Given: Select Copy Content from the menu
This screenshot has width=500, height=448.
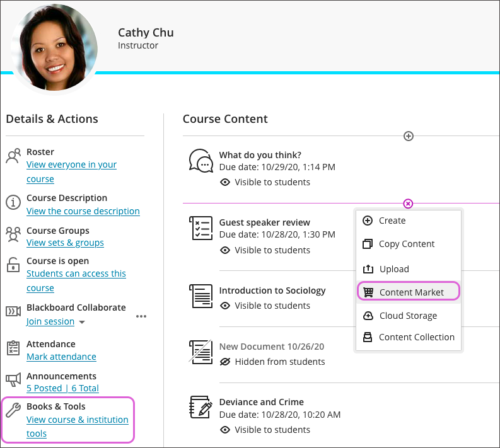Looking at the screenshot, I should tap(409, 244).
